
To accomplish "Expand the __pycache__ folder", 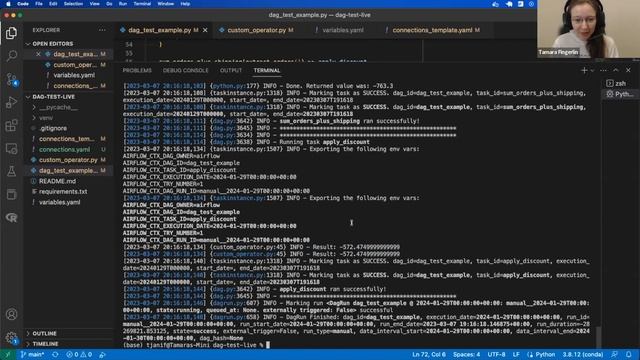I will click(x=58, y=107).
